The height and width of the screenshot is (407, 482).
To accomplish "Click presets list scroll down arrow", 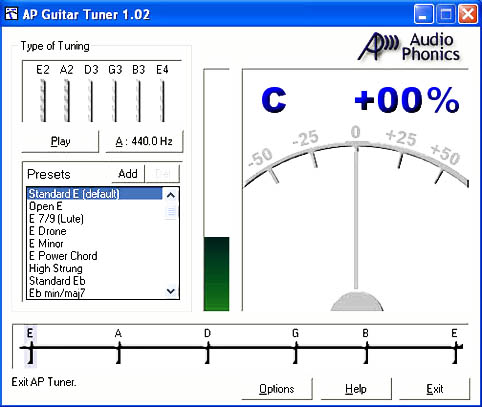I will [x=171, y=291].
